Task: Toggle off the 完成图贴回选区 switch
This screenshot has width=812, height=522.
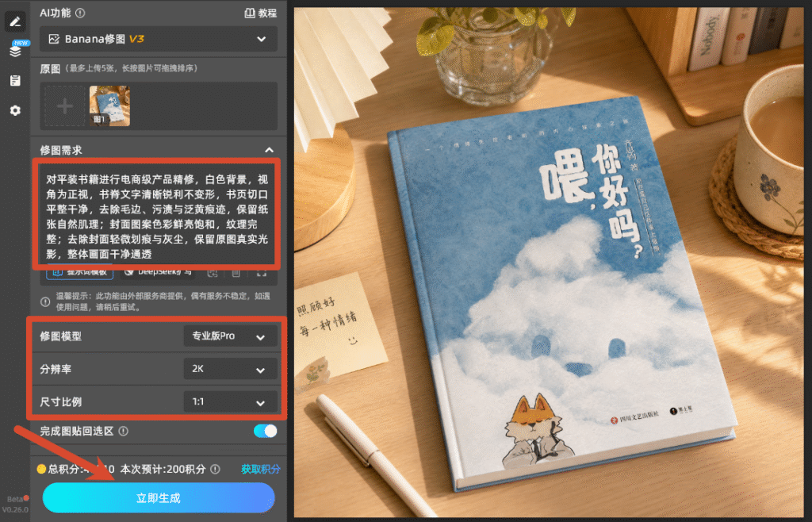Action: tap(265, 431)
